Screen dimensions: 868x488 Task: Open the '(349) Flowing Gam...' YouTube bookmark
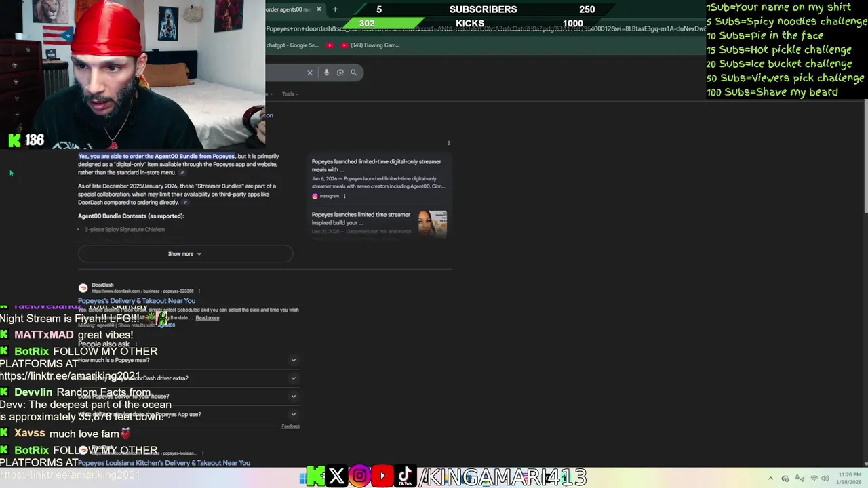[x=370, y=45]
